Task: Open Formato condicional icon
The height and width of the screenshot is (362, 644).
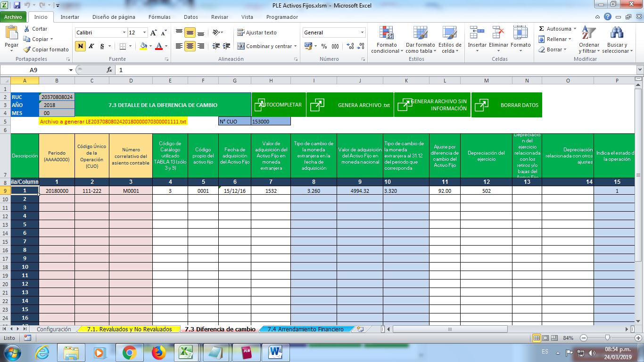Action: coord(387,33)
